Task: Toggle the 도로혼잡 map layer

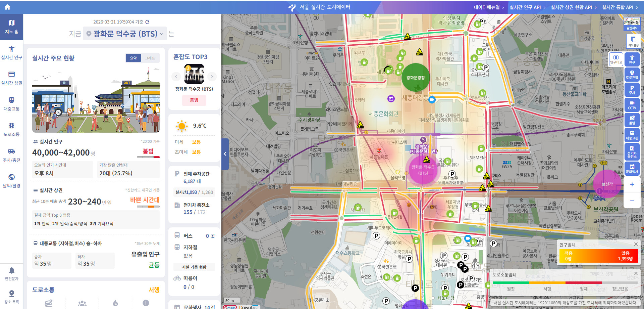Action: pyautogui.click(x=632, y=75)
